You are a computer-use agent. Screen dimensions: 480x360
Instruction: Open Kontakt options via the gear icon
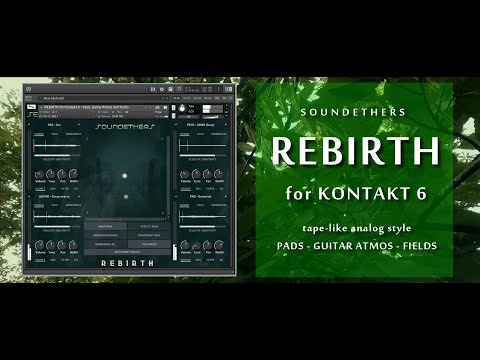162,89
